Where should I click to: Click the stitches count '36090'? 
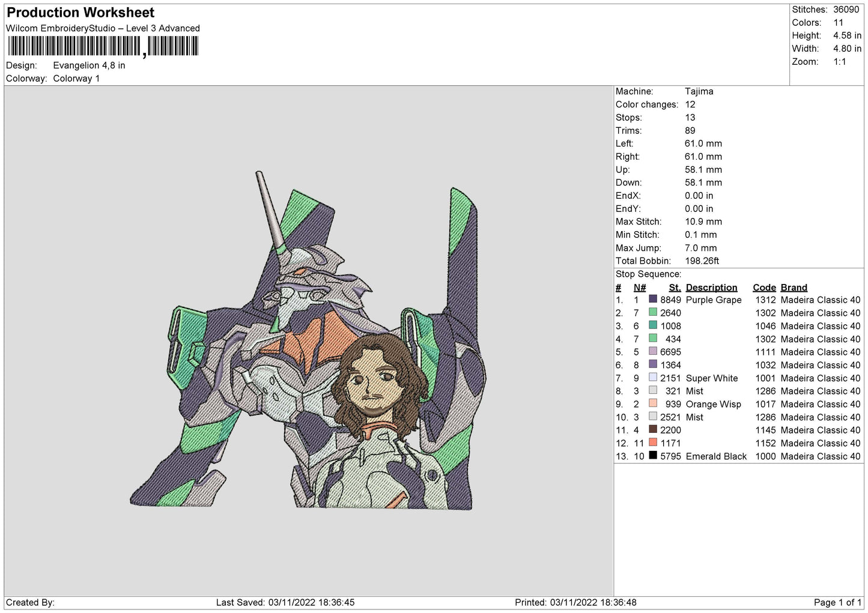tap(846, 10)
